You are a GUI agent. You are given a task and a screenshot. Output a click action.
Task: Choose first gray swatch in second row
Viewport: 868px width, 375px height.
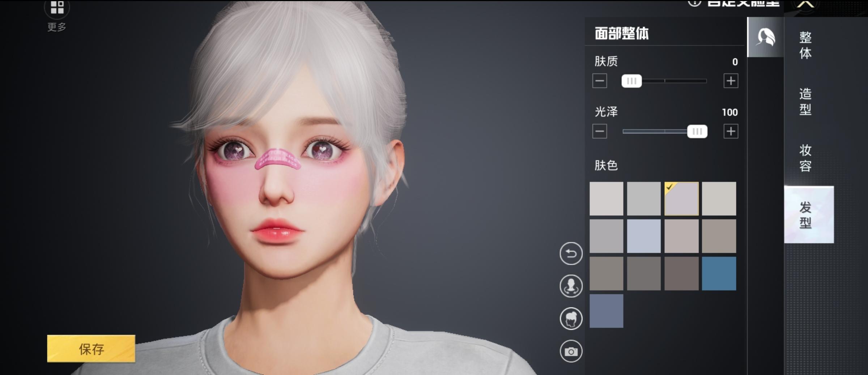point(607,236)
